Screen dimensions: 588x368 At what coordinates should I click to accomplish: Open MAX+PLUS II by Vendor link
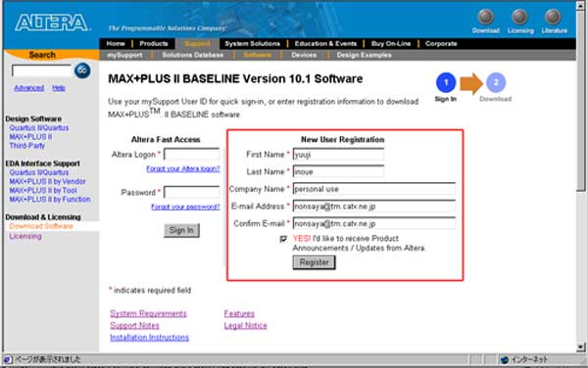(48, 182)
